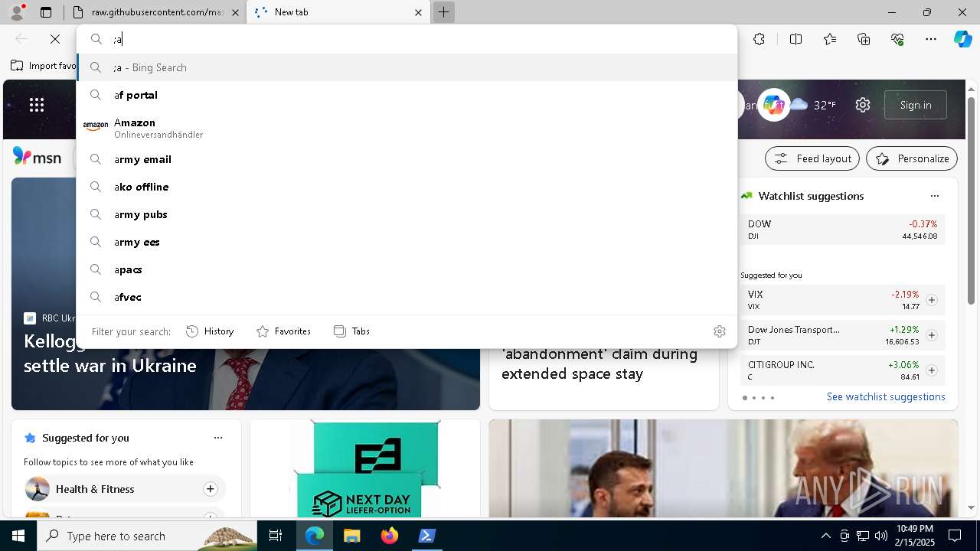This screenshot has width=980, height=551.
Task: Open the NEXT DAY Liefer-Option ad
Action: click(365, 468)
